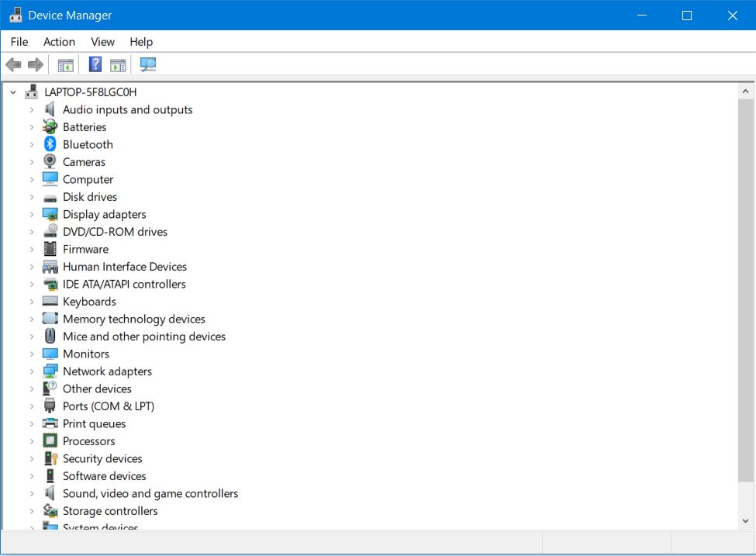Open the Action menu
The width and height of the screenshot is (756, 556).
coord(59,42)
